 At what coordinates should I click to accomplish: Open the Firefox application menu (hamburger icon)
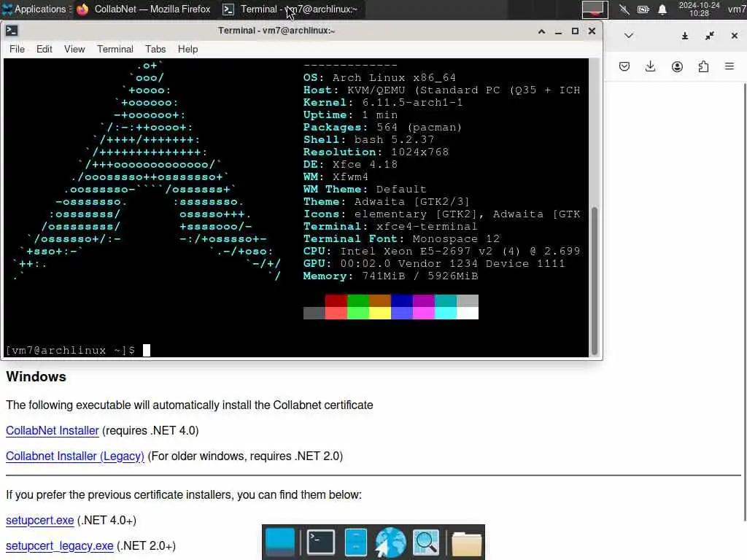click(x=729, y=66)
